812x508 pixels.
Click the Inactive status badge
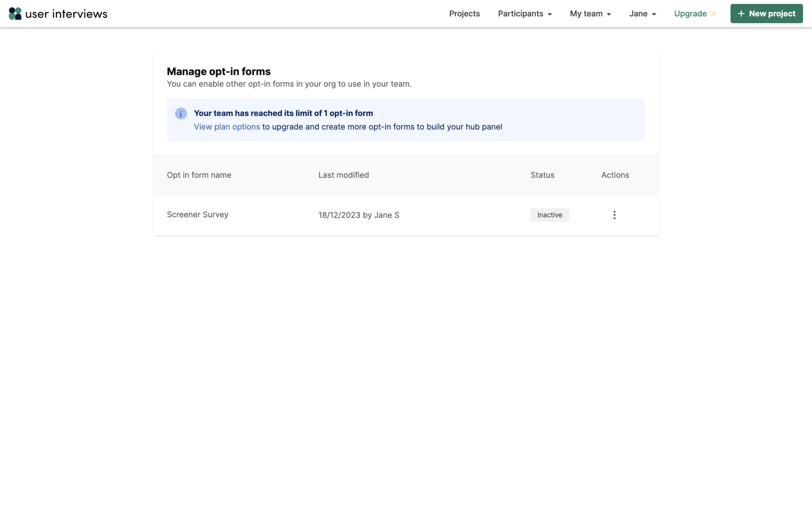[549, 215]
